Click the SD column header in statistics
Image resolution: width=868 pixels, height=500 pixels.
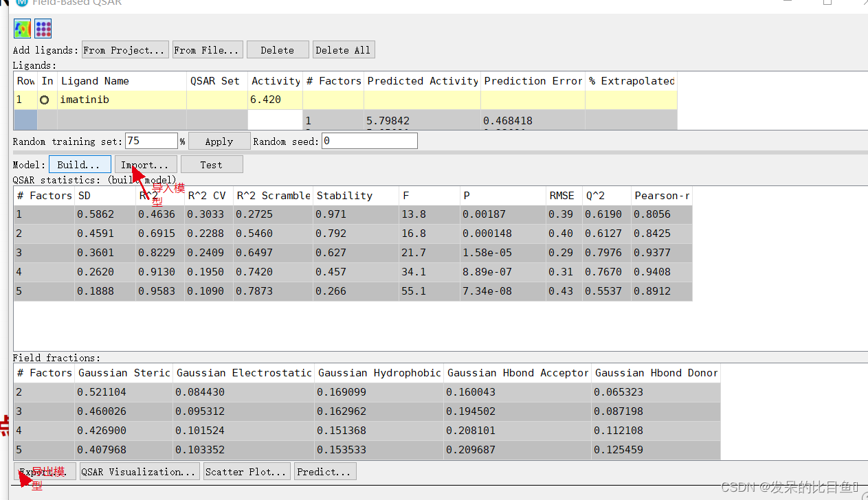(x=104, y=196)
